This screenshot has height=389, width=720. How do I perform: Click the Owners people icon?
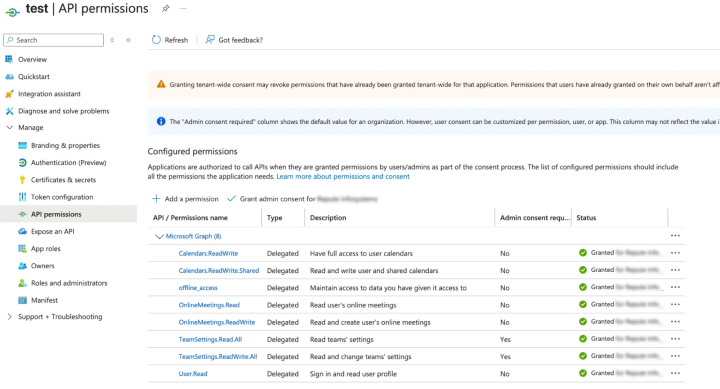click(x=22, y=266)
